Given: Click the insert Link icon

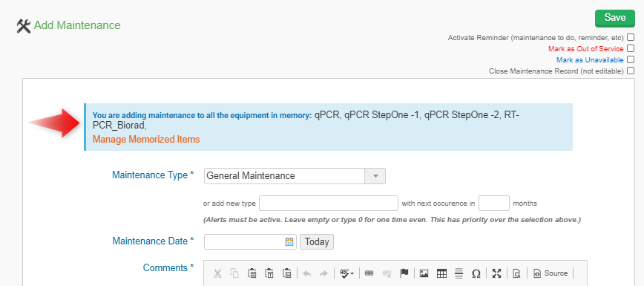Looking at the screenshot, I should click(x=369, y=273).
